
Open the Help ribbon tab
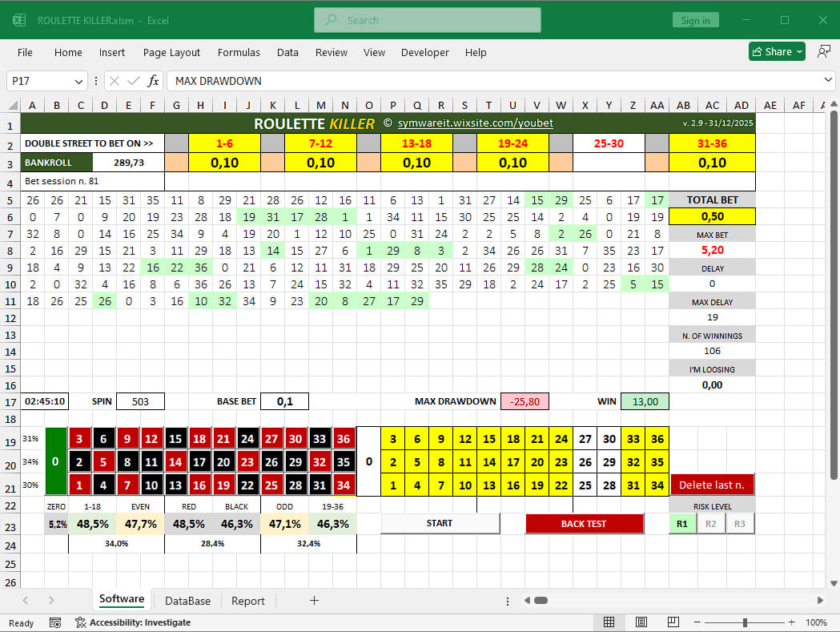476,53
